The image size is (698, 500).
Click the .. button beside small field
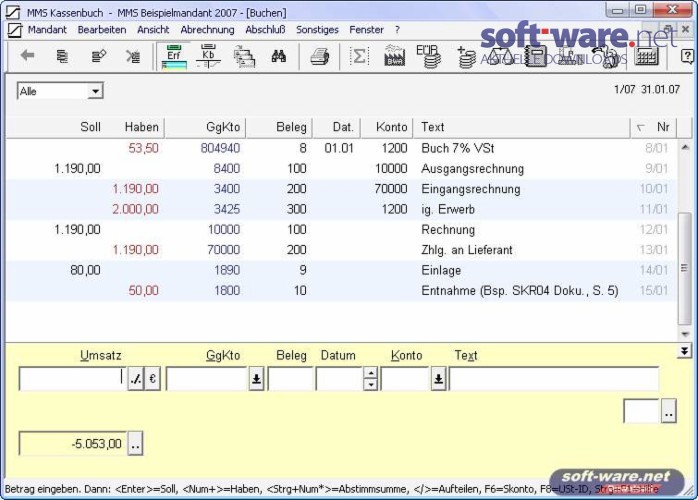(x=669, y=411)
